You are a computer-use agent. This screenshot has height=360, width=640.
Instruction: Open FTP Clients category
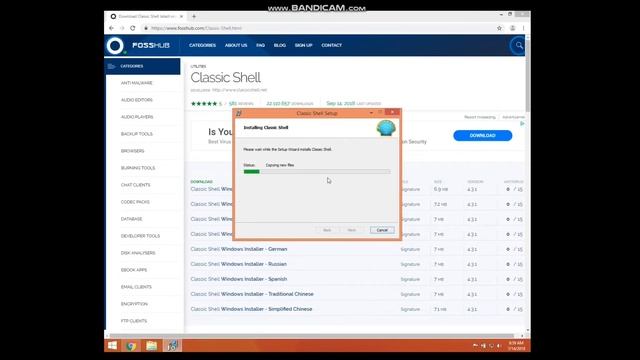coord(133,321)
